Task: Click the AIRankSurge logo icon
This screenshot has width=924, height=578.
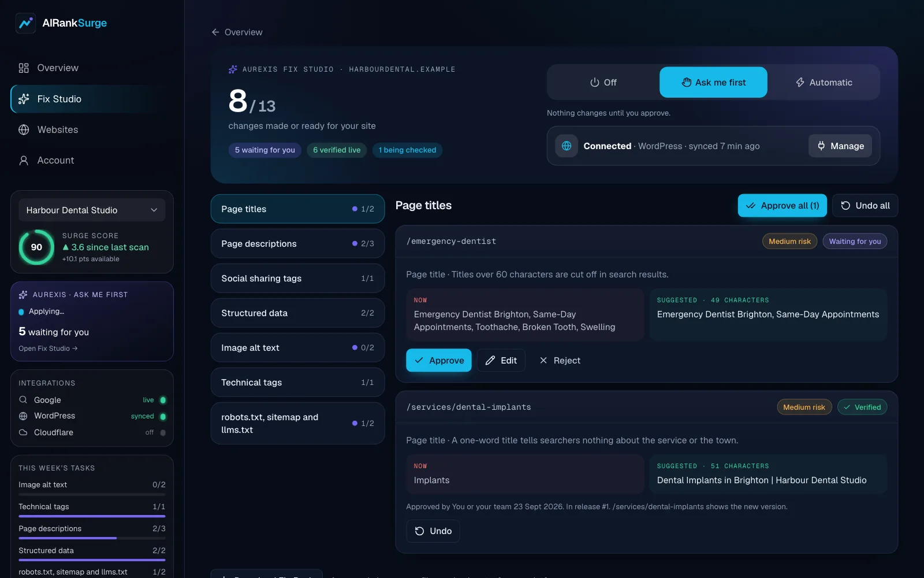Action: click(x=25, y=23)
